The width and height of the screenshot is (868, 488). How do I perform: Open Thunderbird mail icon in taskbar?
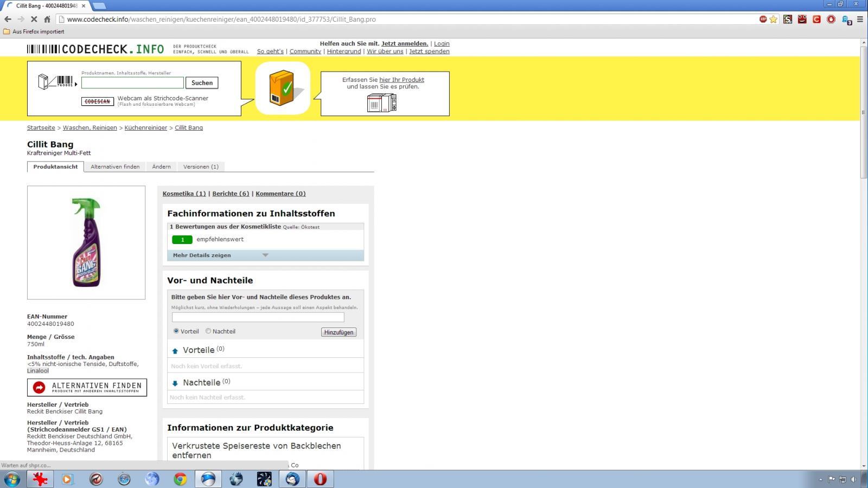(292, 479)
